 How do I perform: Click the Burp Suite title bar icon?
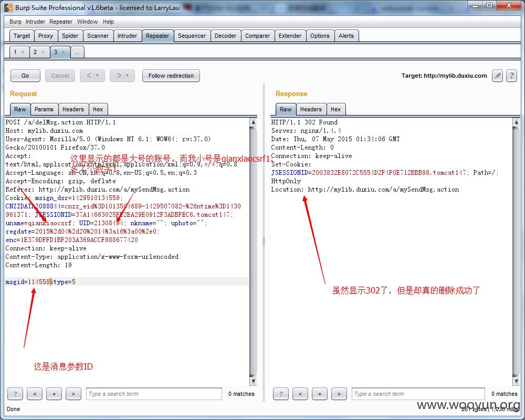click(x=8, y=7)
